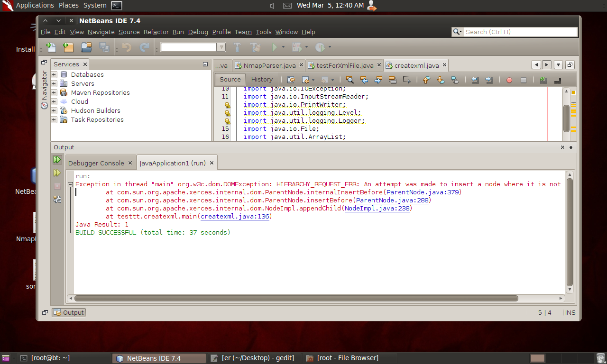Image resolution: width=607 pixels, height=364 pixels.
Task: Open the Debug menu
Action: coord(198,32)
